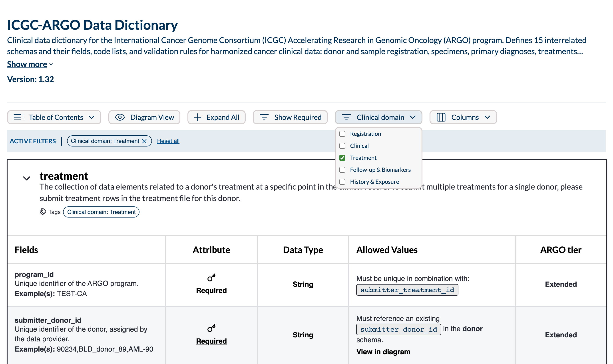Viewport: 613px width, 364px height.
Task: Click the program_id field name
Action: 34,275
